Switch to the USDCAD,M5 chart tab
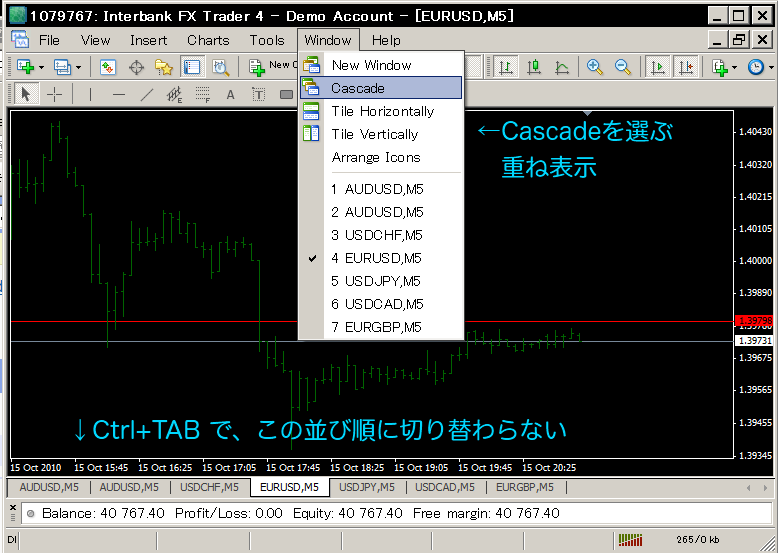The width and height of the screenshot is (778, 553). pos(445,487)
